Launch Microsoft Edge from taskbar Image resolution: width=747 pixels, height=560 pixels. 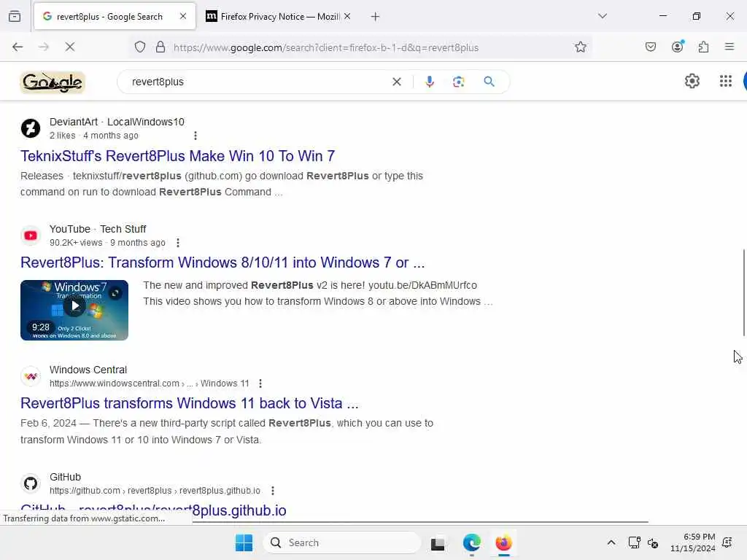pos(472,542)
